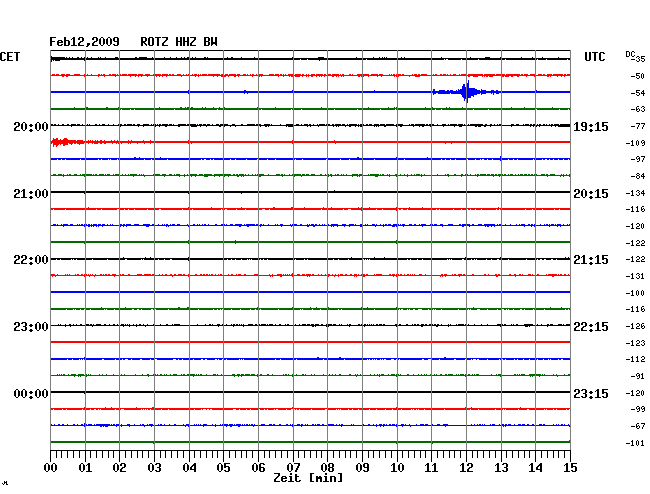Select the DC offset value -63
650x494 pixels.
pos(637,109)
